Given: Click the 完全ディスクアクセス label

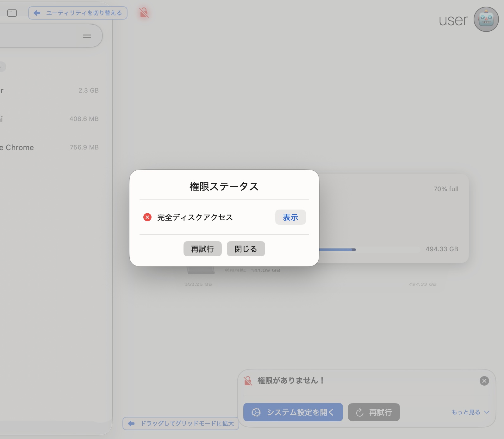Looking at the screenshot, I should [195, 217].
